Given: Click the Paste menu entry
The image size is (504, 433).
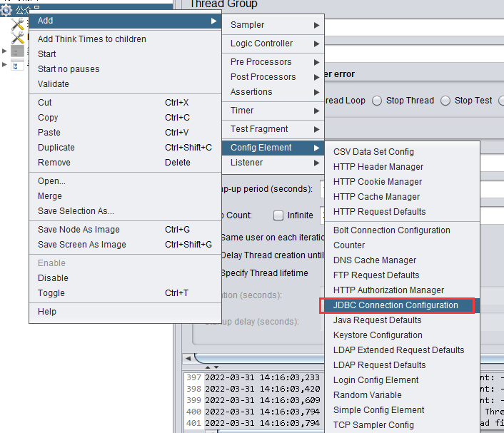Looking at the screenshot, I should [x=125, y=133].
